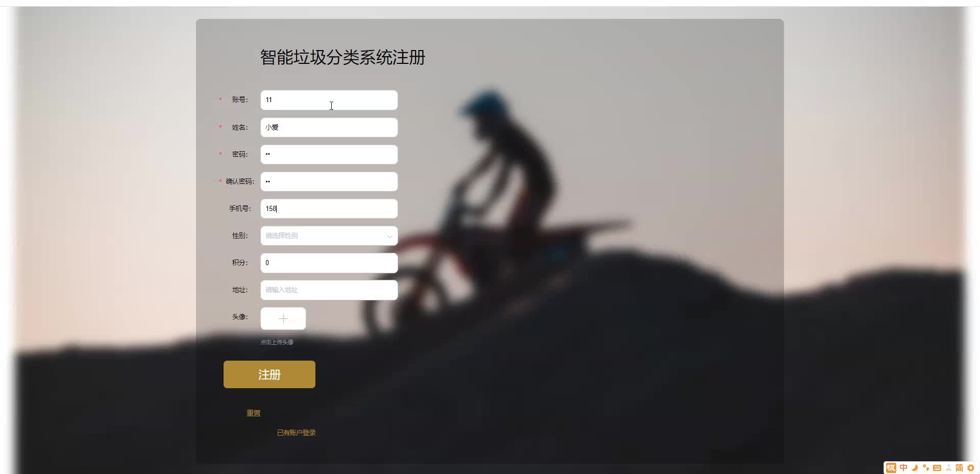The width and height of the screenshot is (980, 474).
Task: Focus the 账号 account input field
Action: (329, 100)
